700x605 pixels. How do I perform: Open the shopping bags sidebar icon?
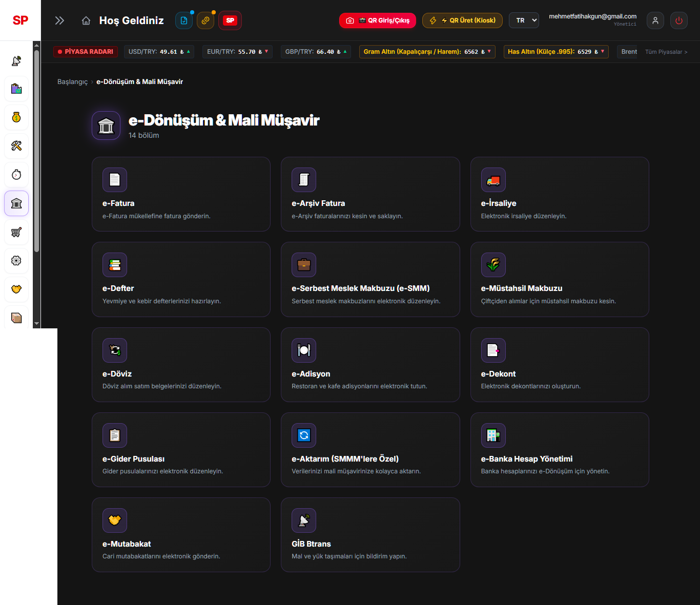click(x=16, y=89)
